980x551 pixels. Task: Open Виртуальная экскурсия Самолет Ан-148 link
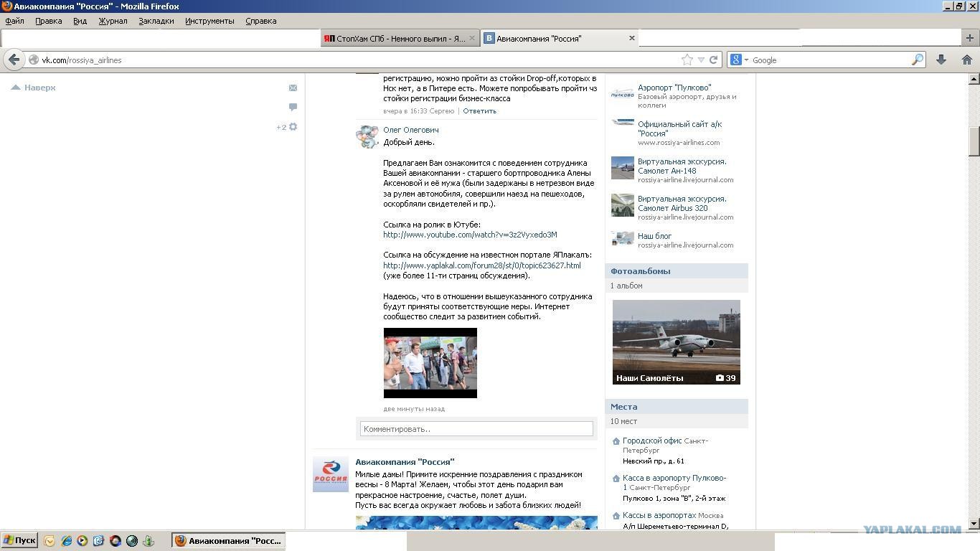[x=682, y=166]
